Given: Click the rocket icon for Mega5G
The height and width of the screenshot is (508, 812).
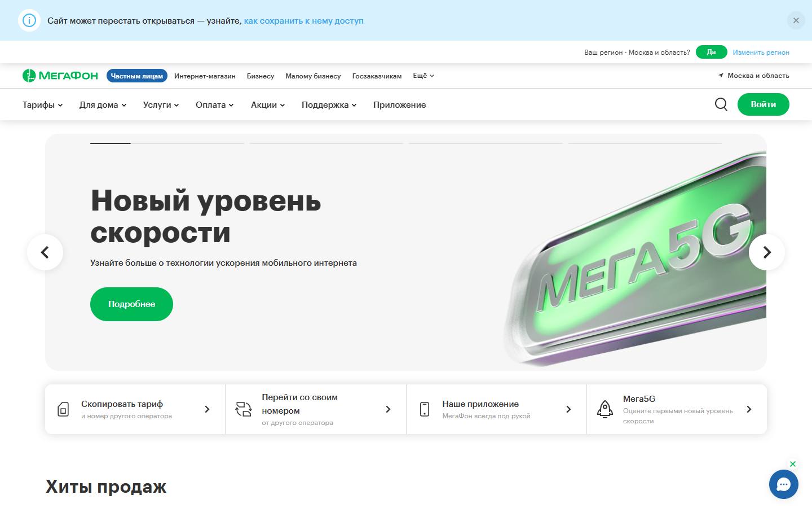Looking at the screenshot, I should pos(605,409).
